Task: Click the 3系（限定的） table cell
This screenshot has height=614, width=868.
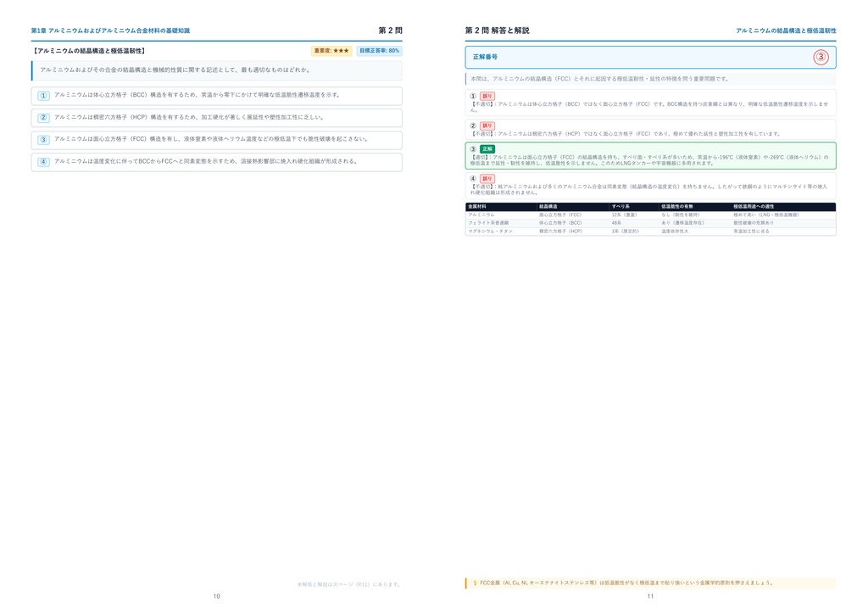Action: click(626, 232)
